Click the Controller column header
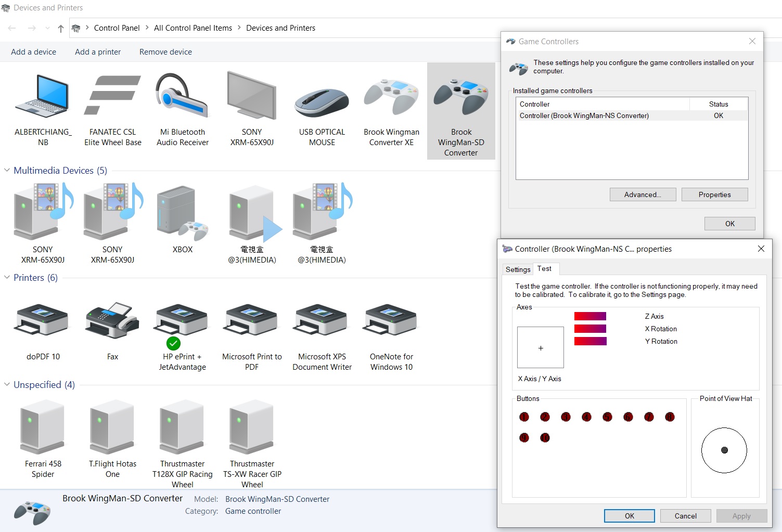The height and width of the screenshot is (532, 782). pos(603,104)
